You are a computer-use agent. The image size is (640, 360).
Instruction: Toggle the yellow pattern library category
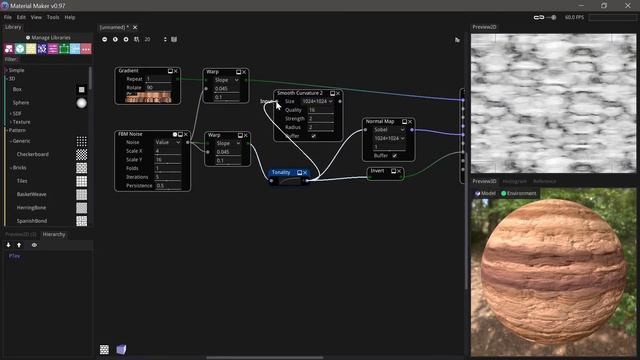pos(31,49)
